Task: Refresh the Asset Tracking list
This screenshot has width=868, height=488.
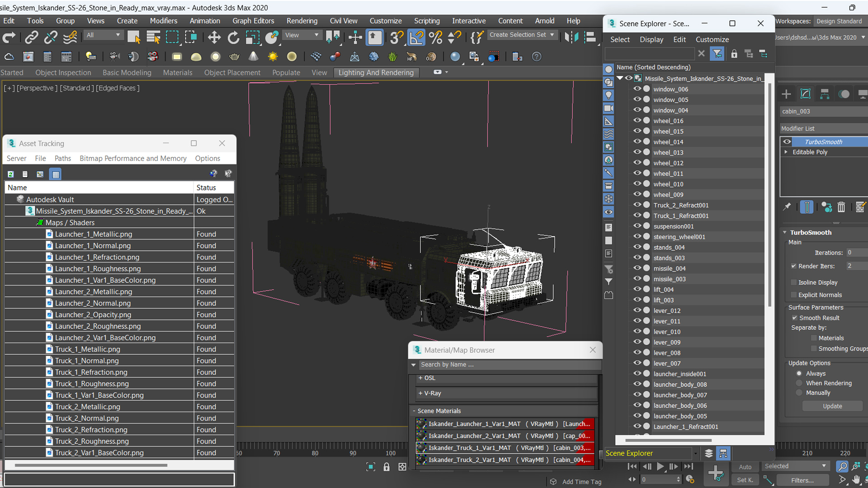Action: click(x=11, y=174)
